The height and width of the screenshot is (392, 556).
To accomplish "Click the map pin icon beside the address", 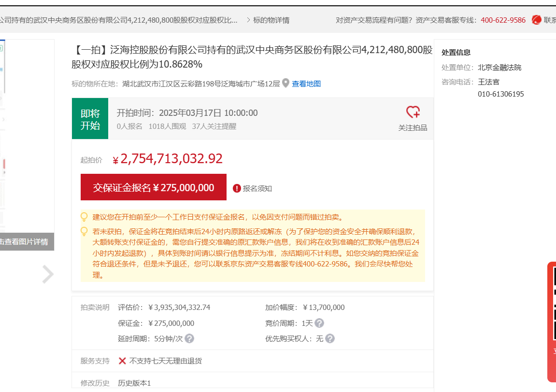I will pos(285,84).
